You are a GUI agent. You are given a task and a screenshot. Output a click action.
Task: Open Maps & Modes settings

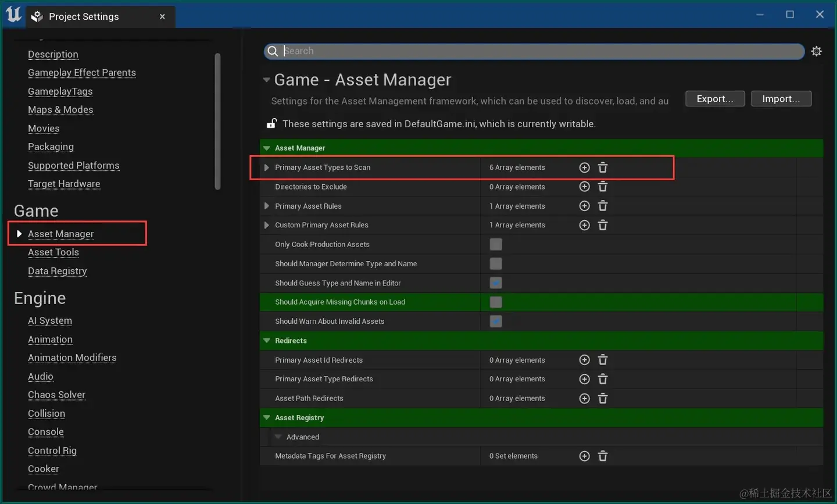tap(60, 110)
